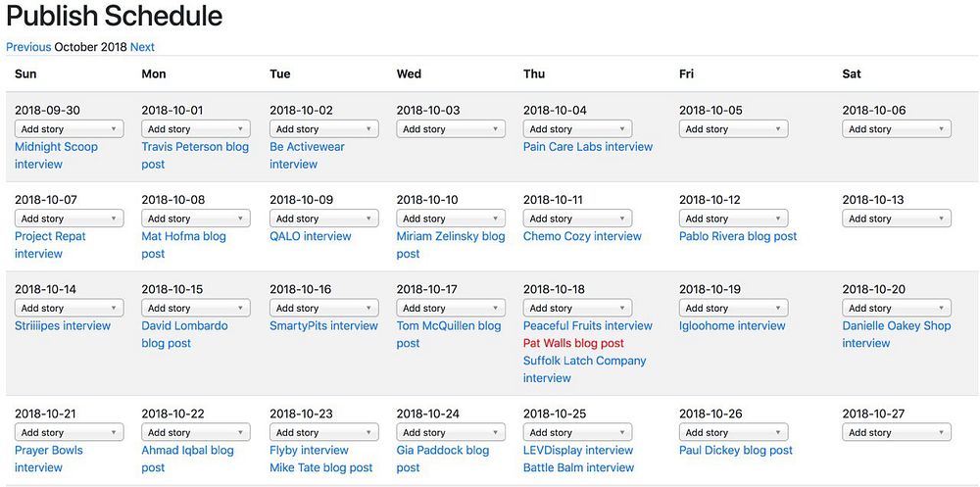The width and height of the screenshot is (980, 487).
Task: Open Paul Dickey blog post
Action: point(736,450)
